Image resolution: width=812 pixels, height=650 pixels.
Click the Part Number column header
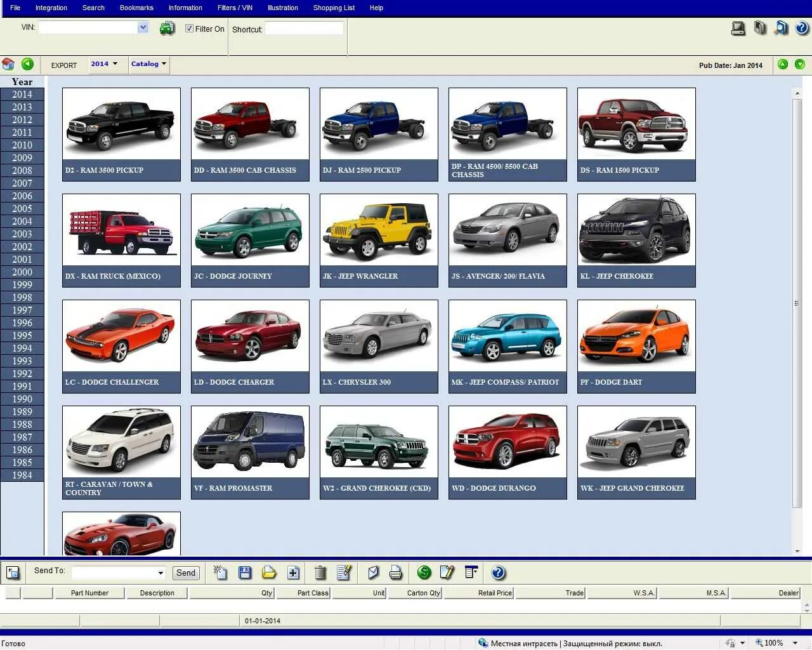tap(89, 593)
